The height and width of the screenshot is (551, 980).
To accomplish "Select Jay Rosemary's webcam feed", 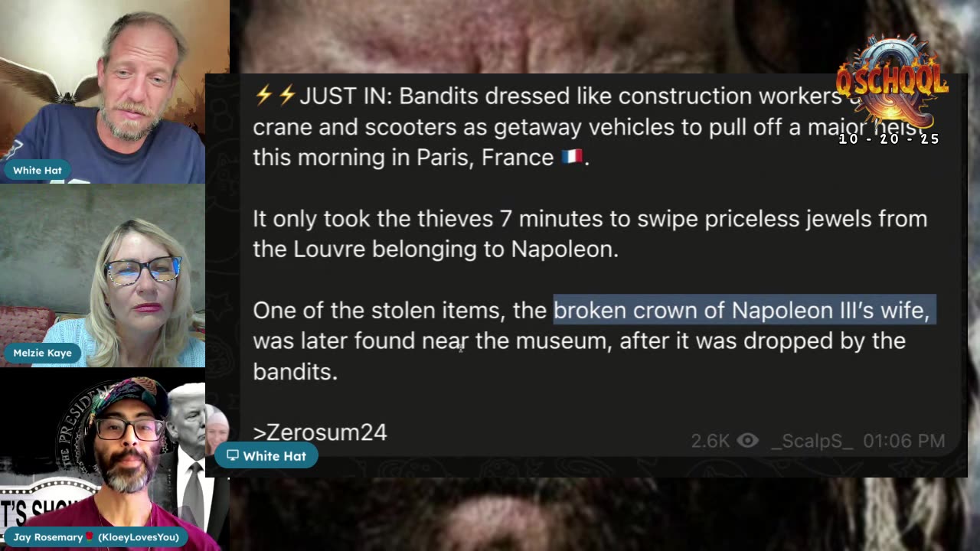I will [x=103, y=459].
